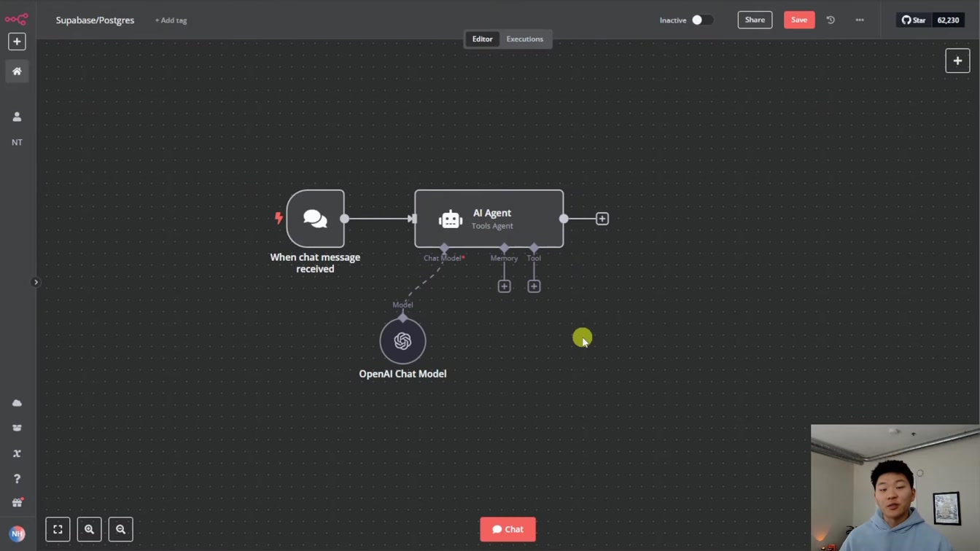Click the Tool connector label

pyautogui.click(x=534, y=258)
